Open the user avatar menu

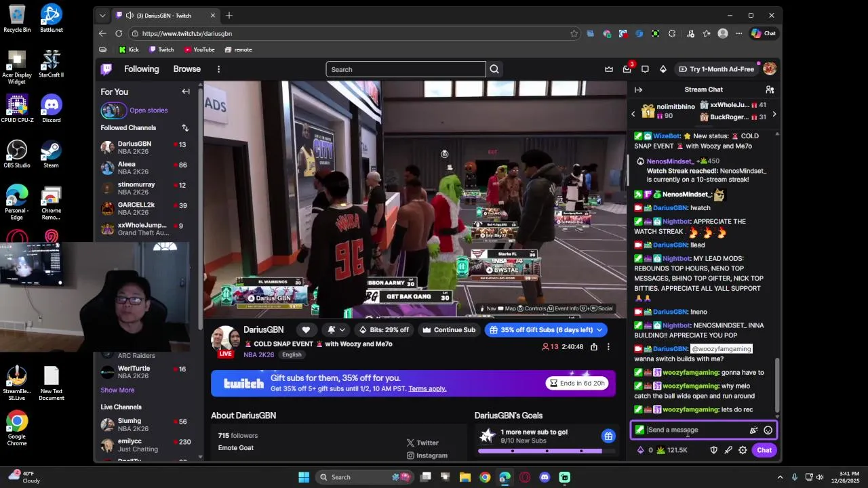770,69
